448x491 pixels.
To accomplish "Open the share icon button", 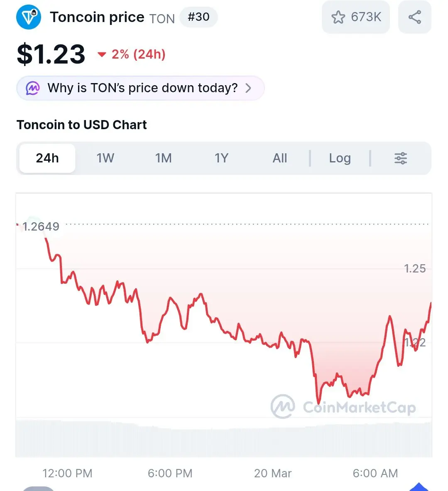I will 414,17.
